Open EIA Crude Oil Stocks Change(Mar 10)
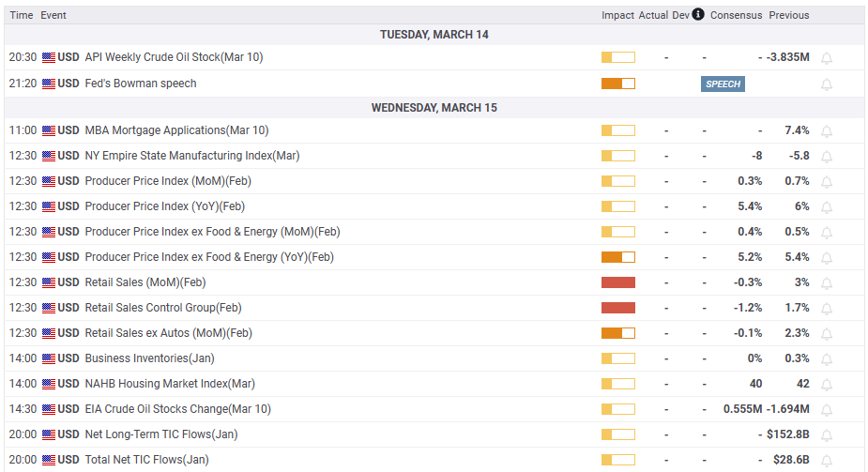 coord(177,409)
